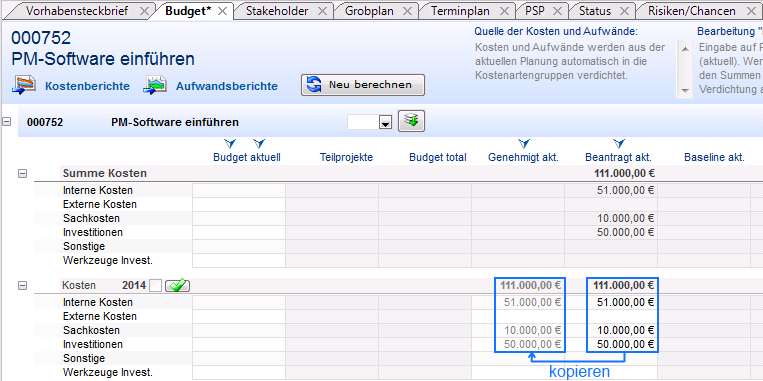Image resolution: width=763 pixels, height=381 pixels.
Task: Switch to the Risiken/Chancen tab
Action: pos(691,11)
